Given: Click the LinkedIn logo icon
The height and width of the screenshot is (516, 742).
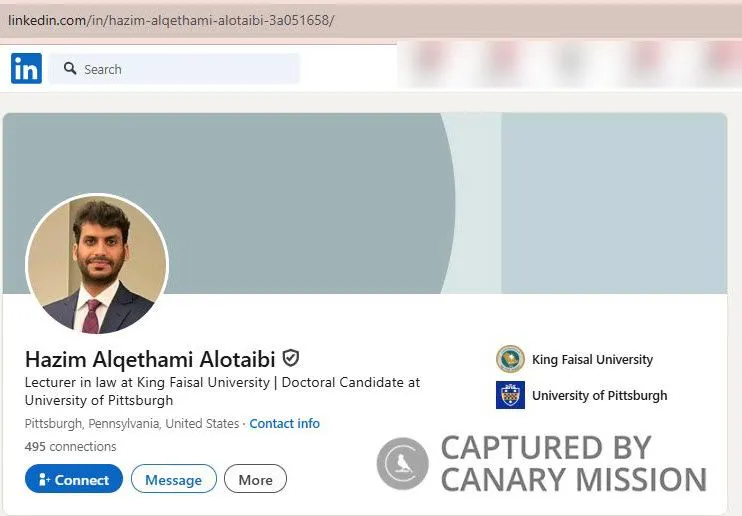Looking at the screenshot, I should coord(26,69).
